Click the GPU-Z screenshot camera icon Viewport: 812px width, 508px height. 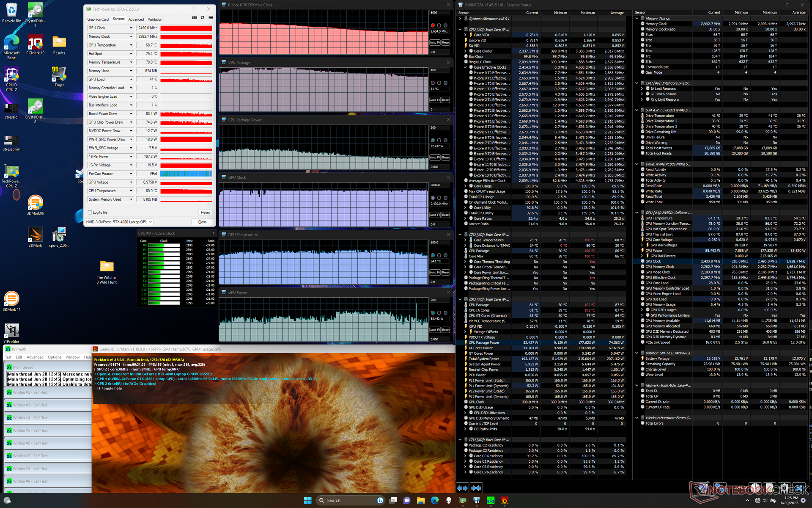pos(194,18)
